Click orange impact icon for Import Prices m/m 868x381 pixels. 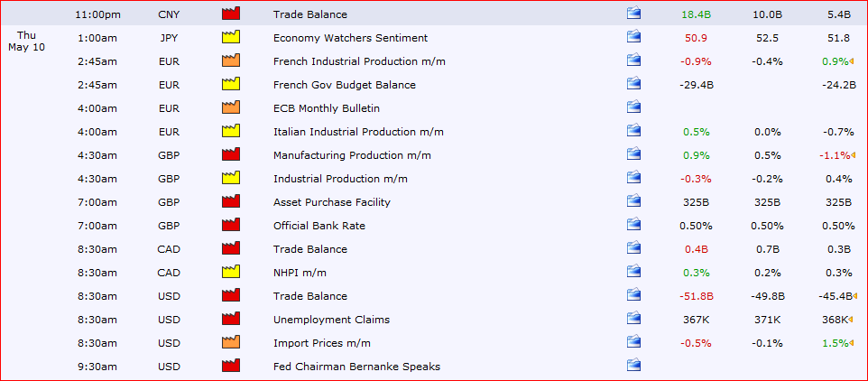(x=230, y=342)
